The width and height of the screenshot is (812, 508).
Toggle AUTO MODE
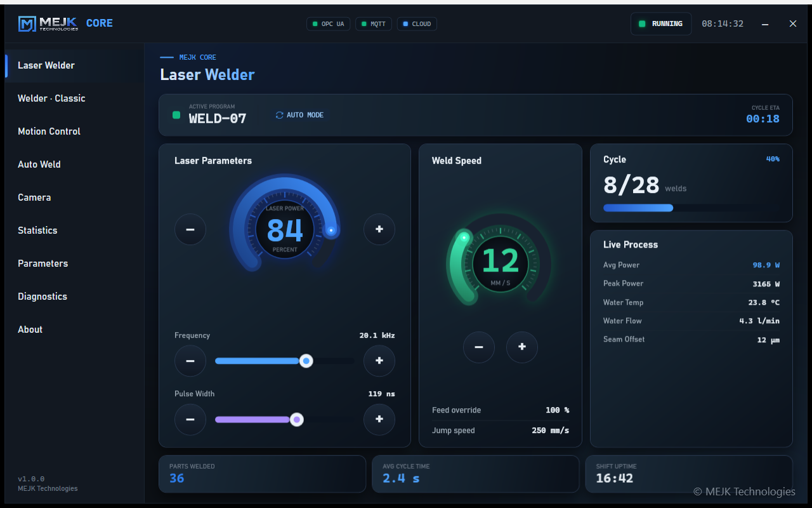299,115
